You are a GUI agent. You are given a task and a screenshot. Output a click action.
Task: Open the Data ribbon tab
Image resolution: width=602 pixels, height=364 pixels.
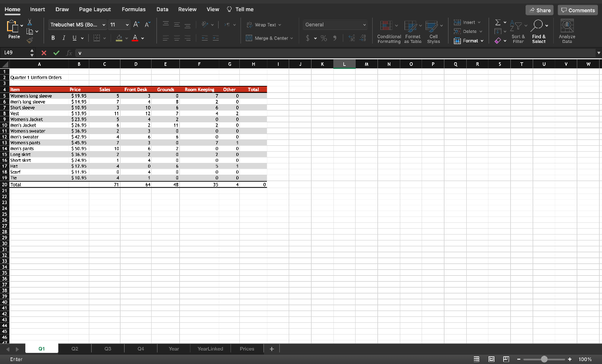tap(162, 9)
